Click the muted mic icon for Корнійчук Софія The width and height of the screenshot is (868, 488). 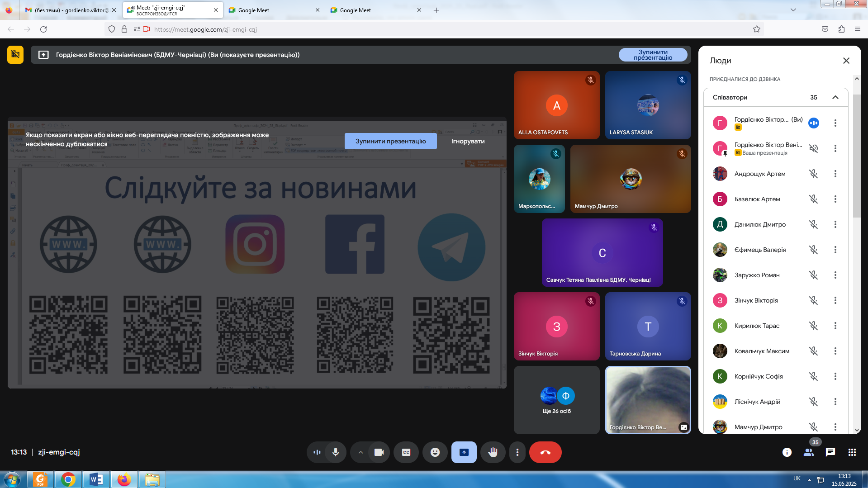(x=813, y=376)
